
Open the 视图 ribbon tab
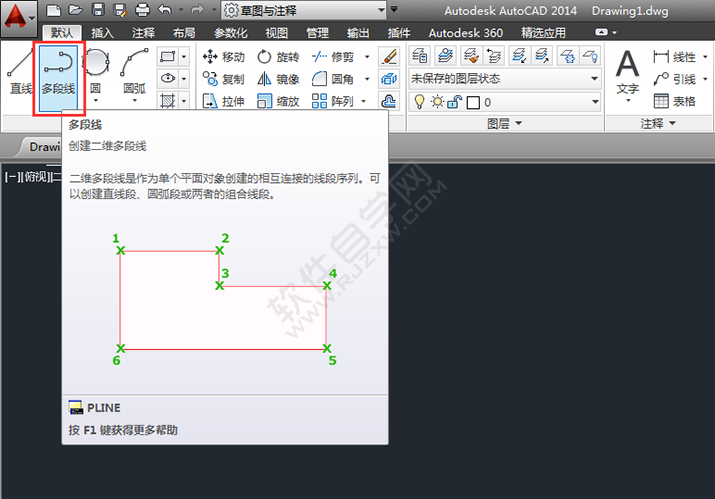[276, 33]
